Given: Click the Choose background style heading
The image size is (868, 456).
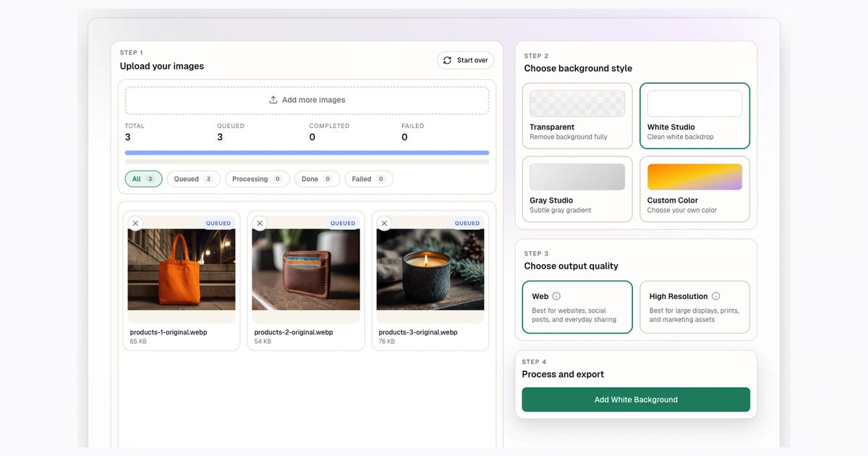Looking at the screenshot, I should (x=578, y=68).
